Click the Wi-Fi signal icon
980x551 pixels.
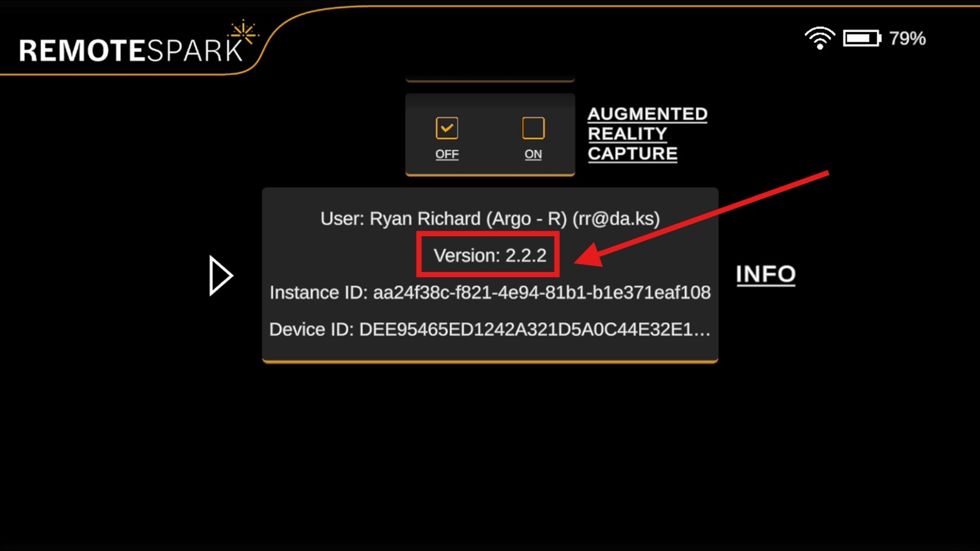[x=819, y=38]
